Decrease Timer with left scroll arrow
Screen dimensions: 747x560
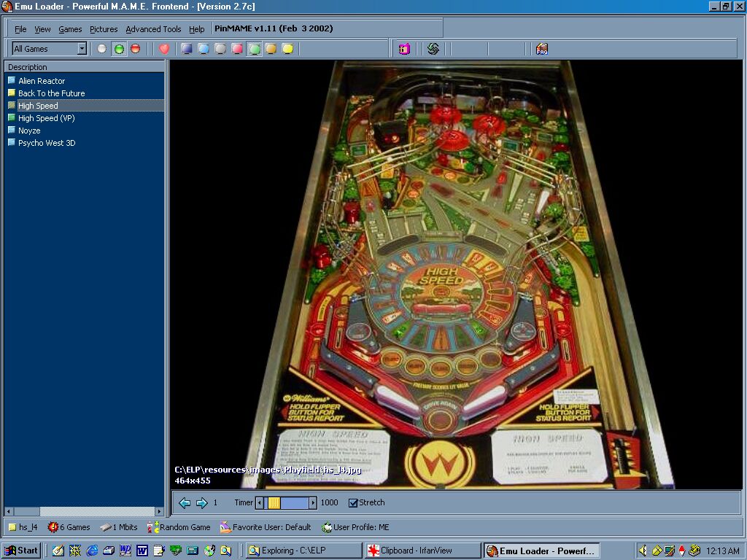(x=260, y=503)
